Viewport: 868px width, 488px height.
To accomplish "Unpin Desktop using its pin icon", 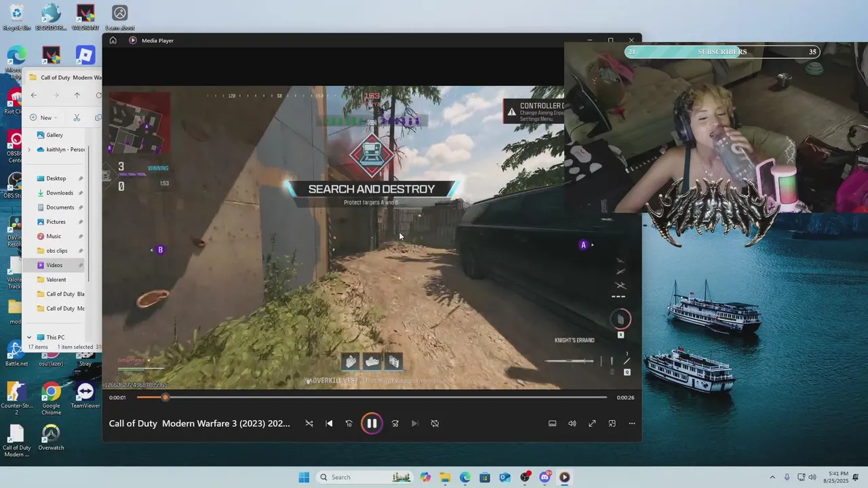I will [x=81, y=178].
